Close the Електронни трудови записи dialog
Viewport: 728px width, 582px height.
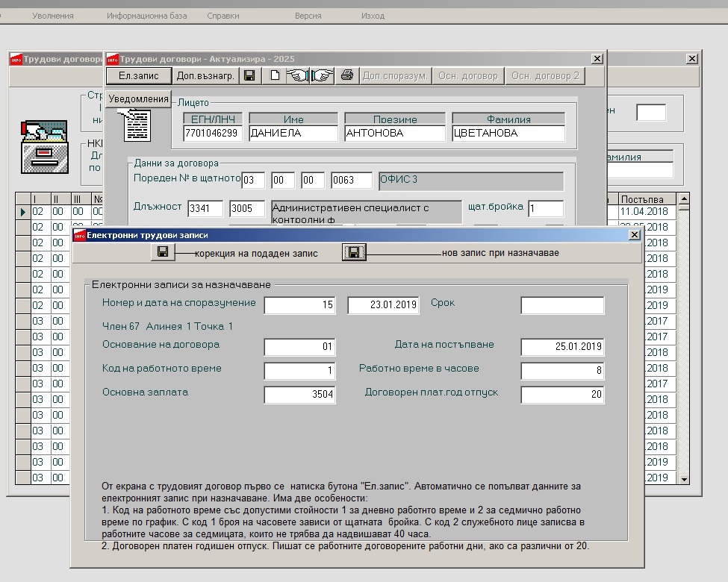coord(634,235)
